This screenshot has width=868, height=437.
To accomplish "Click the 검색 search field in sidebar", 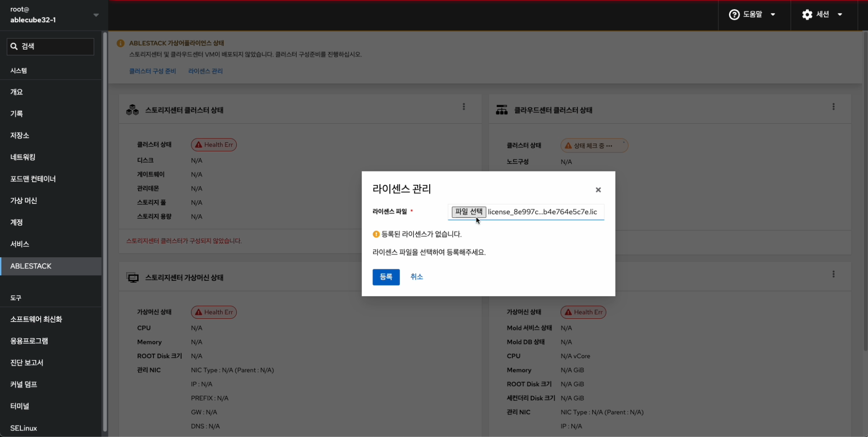I will point(51,46).
